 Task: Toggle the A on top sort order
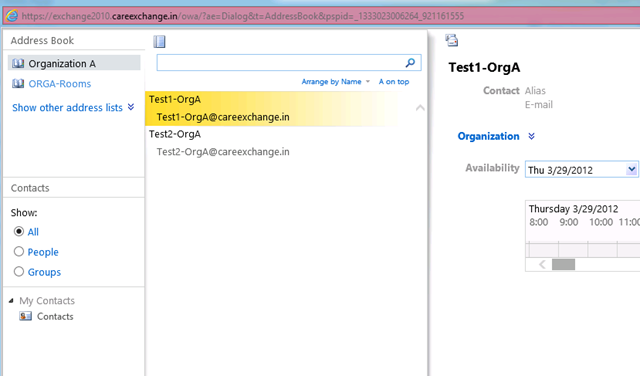tap(394, 82)
